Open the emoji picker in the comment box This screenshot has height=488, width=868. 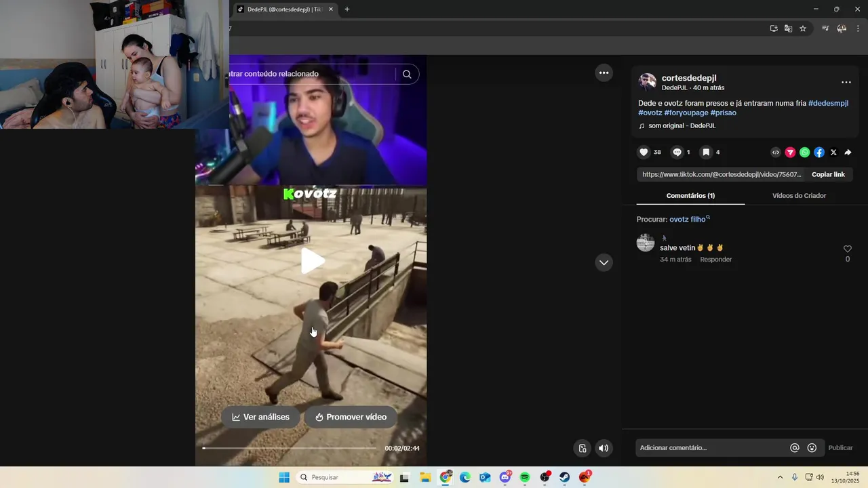[x=812, y=448]
